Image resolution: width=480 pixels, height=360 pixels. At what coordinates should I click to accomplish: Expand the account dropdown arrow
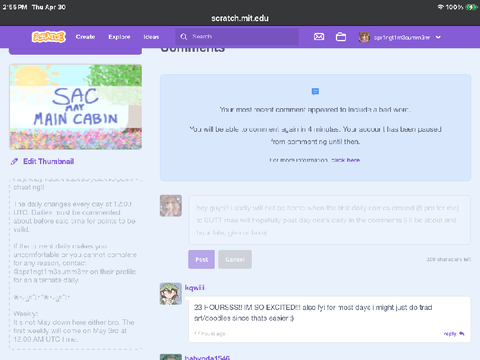coord(438,37)
